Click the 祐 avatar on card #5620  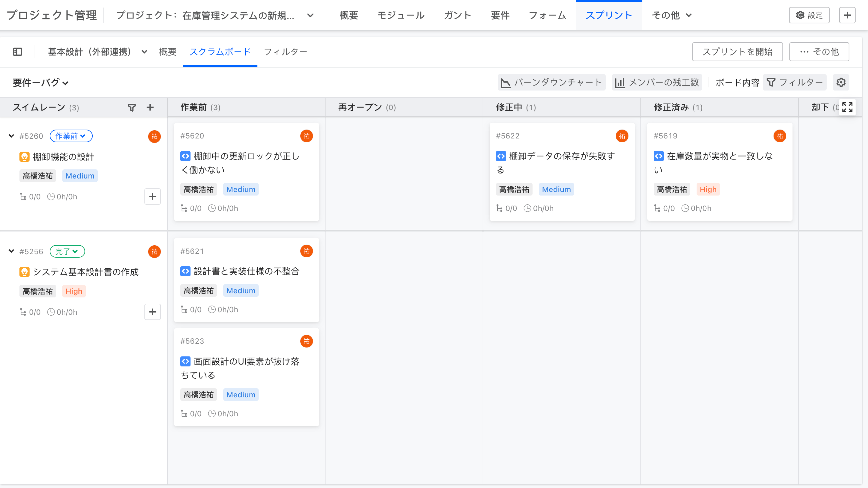pyautogui.click(x=306, y=136)
